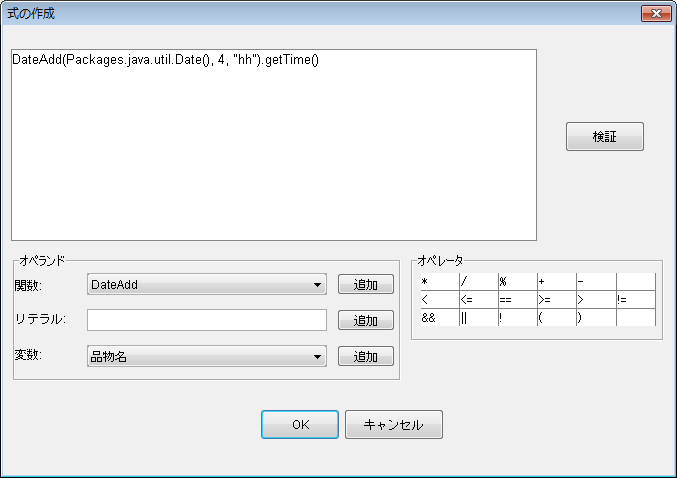677x478 pixels.
Task: Insert the modulo % operator
Action: tap(518, 282)
